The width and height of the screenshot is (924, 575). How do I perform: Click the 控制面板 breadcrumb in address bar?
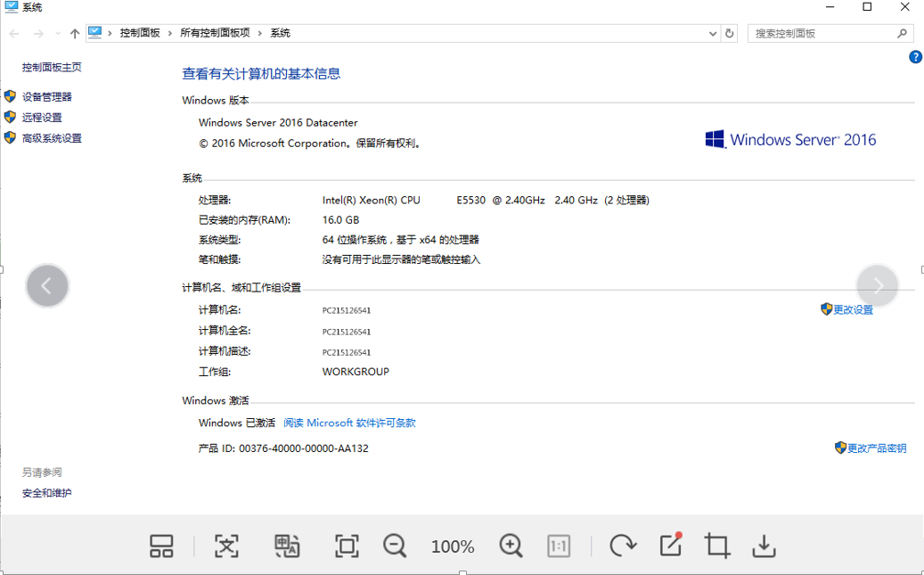(140, 33)
